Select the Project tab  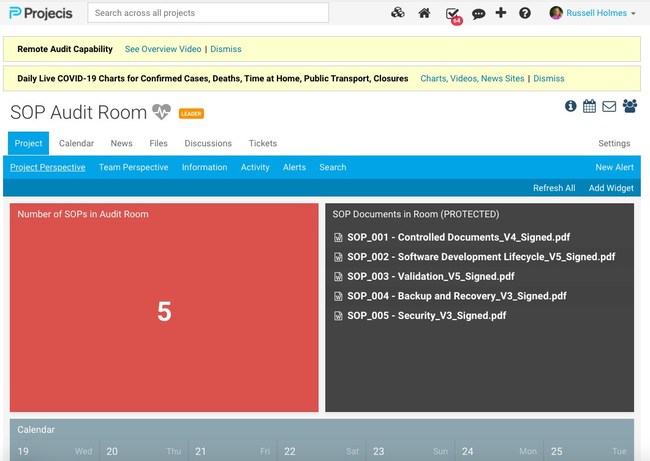point(28,143)
